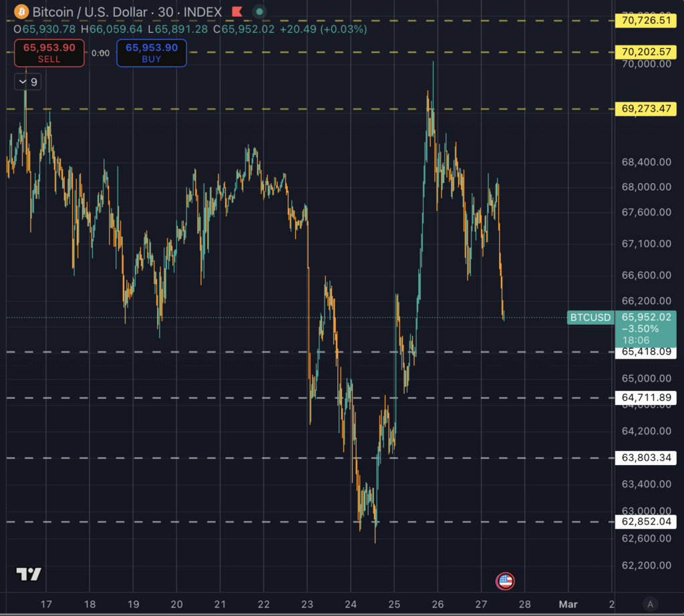Click the BTCUSD price label on price axis

(590, 317)
